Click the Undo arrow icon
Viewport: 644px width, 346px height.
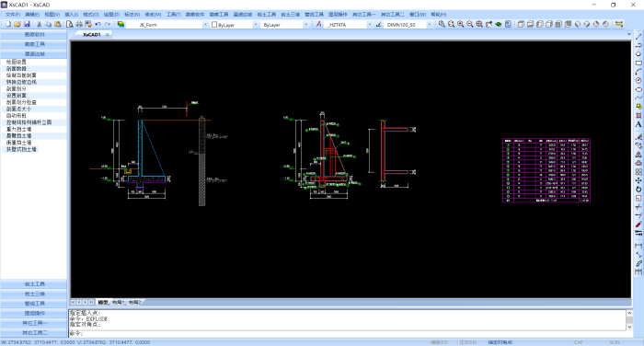[98, 25]
